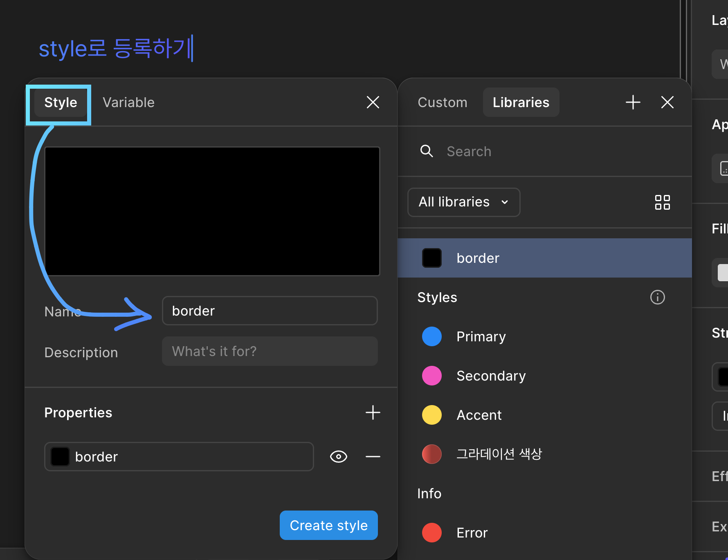The image size is (728, 560).
Task: Choose the Error color style
Action: 544,533
